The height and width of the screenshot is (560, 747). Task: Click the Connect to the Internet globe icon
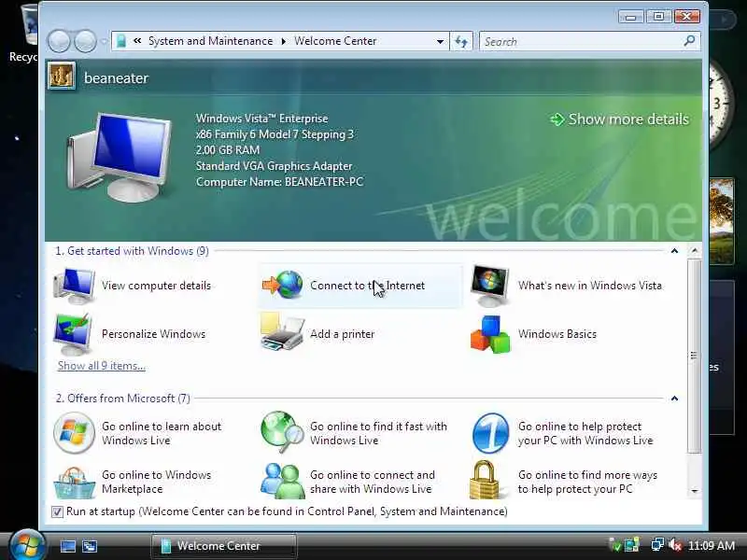point(283,285)
